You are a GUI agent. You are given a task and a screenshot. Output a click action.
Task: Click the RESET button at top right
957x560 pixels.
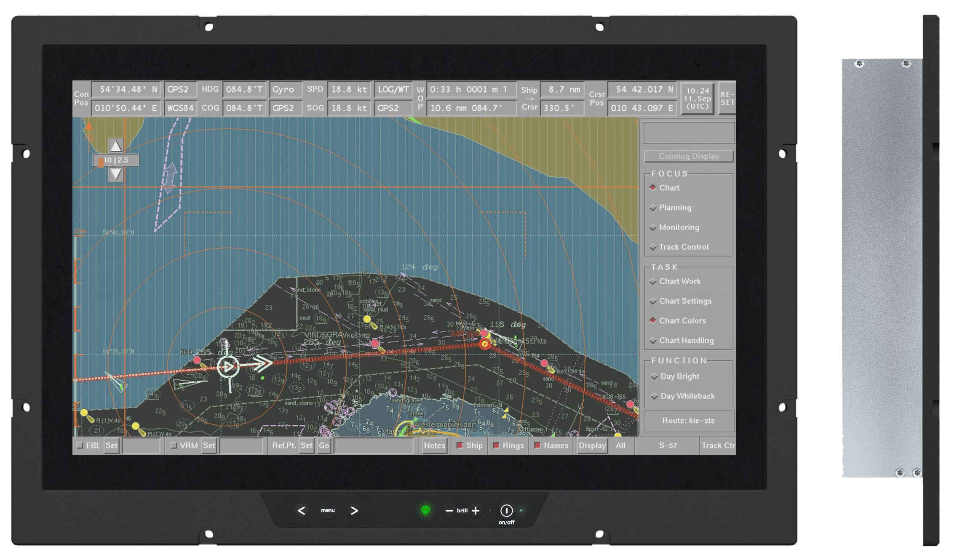tap(727, 99)
